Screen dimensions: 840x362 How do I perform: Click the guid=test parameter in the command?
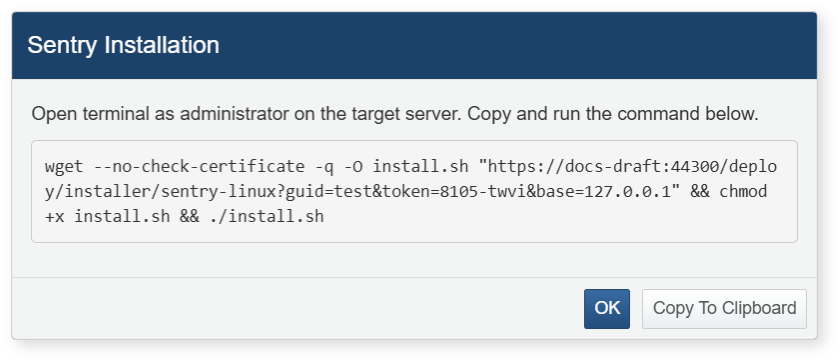[x=328, y=191]
